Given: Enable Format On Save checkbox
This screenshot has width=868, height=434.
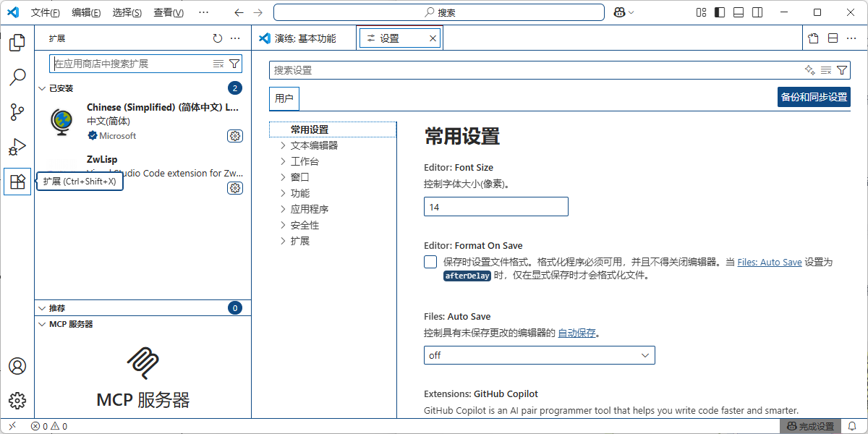Looking at the screenshot, I should pyautogui.click(x=430, y=262).
